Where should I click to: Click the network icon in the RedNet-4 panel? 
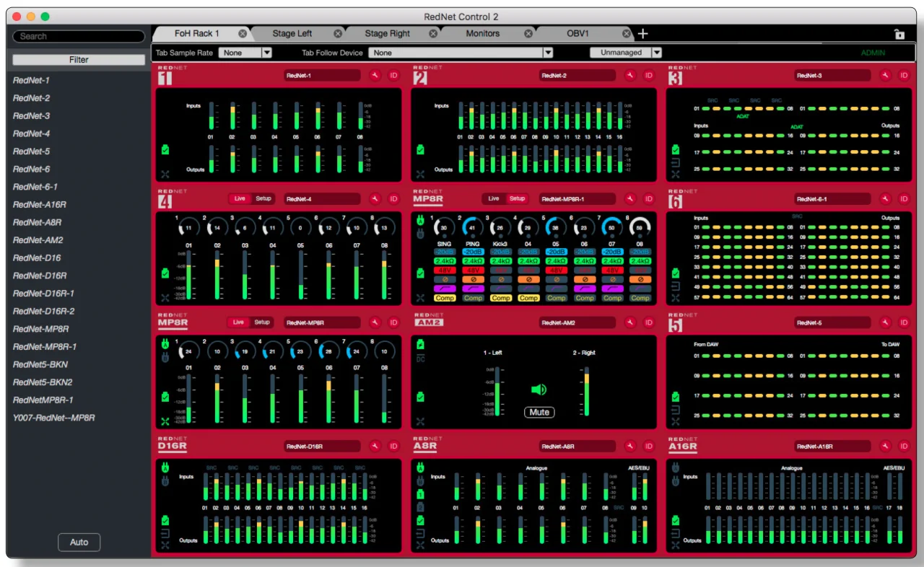pos(166,297)
